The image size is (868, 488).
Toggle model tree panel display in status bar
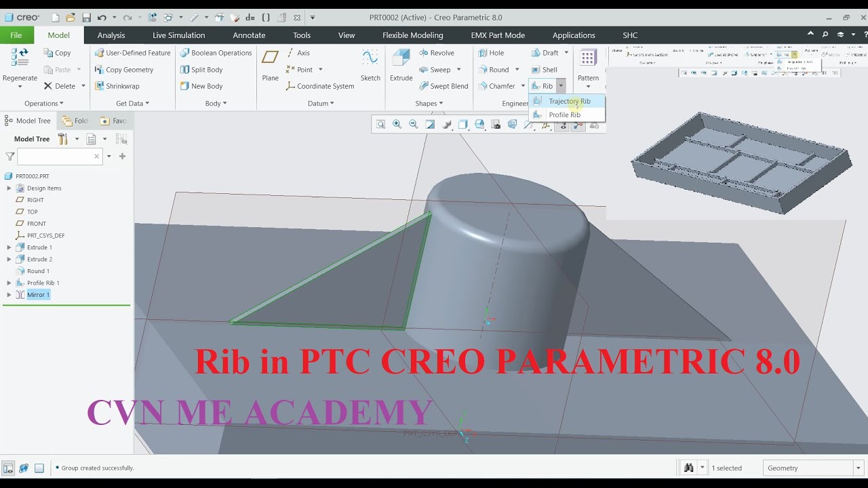8,468
